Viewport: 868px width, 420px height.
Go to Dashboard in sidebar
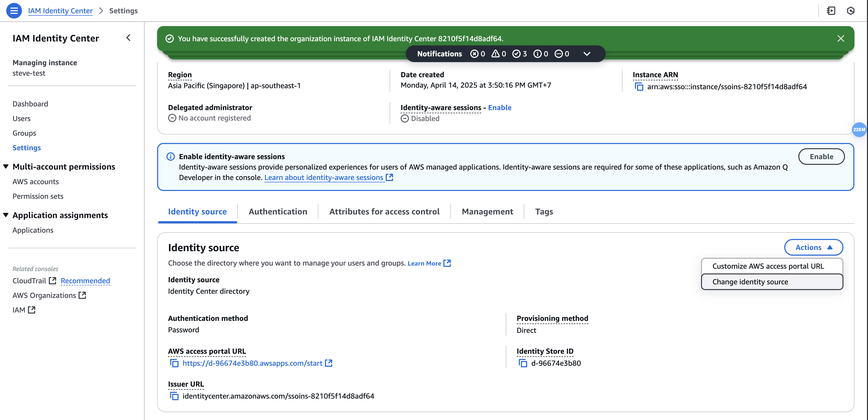point(30,104)
